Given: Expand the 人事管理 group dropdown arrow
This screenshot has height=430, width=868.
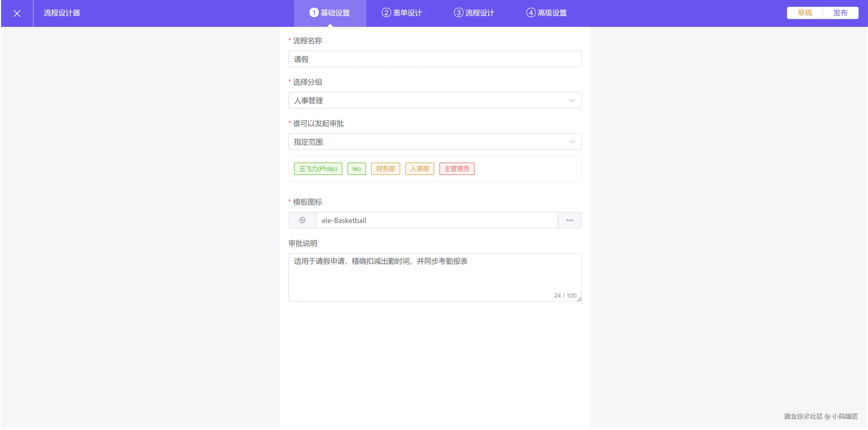Looking at the screenshot, I should [x=572, y=101].
